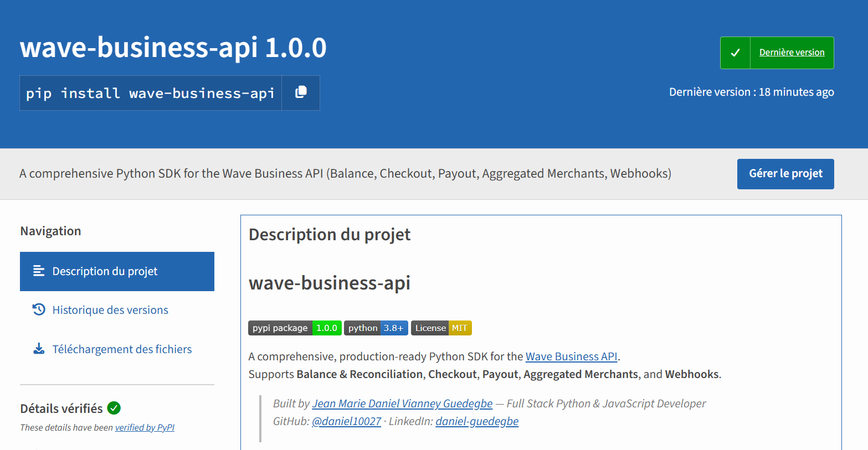Click the green verified checkmark near Détails vérifiés
Image resolution: width=868 pixels, height=450 pixels.
tap(114, 408)
